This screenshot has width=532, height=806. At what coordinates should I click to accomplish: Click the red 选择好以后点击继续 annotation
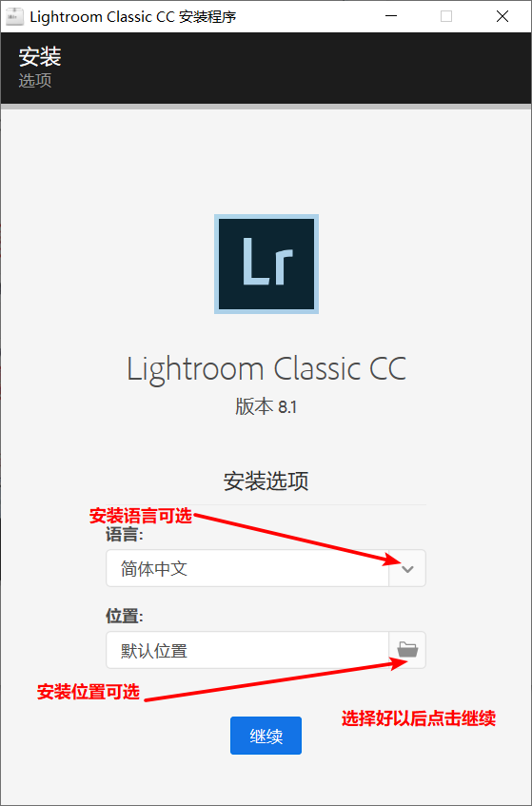[x=419, y=718]
